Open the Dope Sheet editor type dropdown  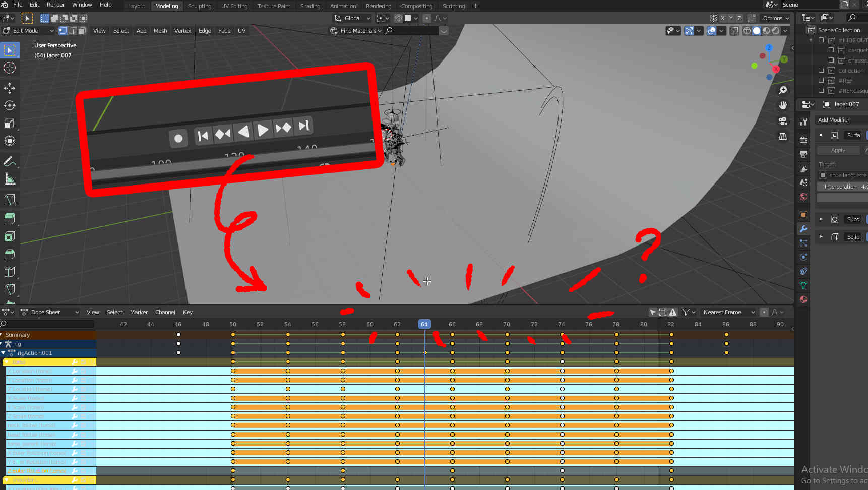pos(49,312)
